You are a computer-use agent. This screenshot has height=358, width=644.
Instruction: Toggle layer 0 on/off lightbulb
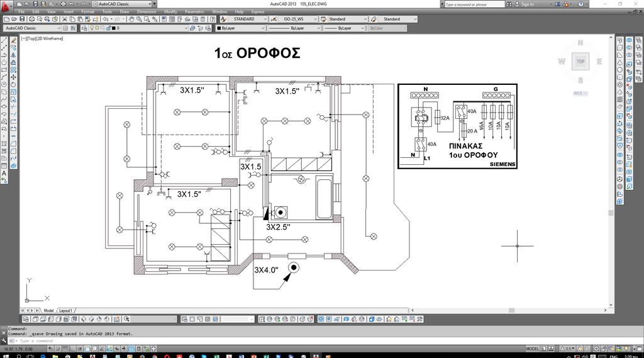pyautogui.click(x=92, y=28)
